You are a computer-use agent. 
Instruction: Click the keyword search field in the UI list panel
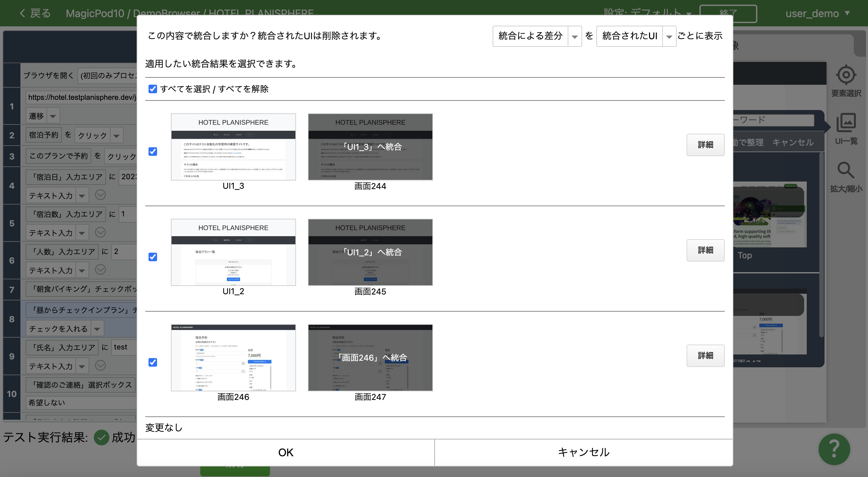(773, 120)
